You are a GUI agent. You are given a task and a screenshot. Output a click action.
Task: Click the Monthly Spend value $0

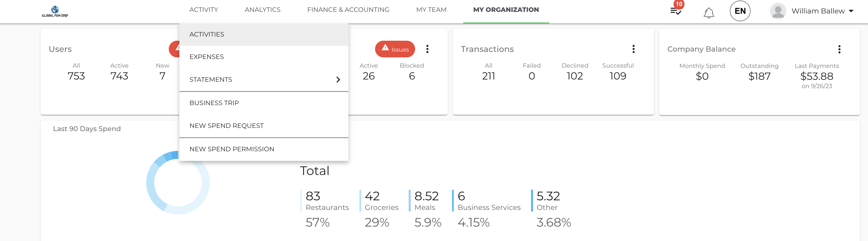[702, 77]
